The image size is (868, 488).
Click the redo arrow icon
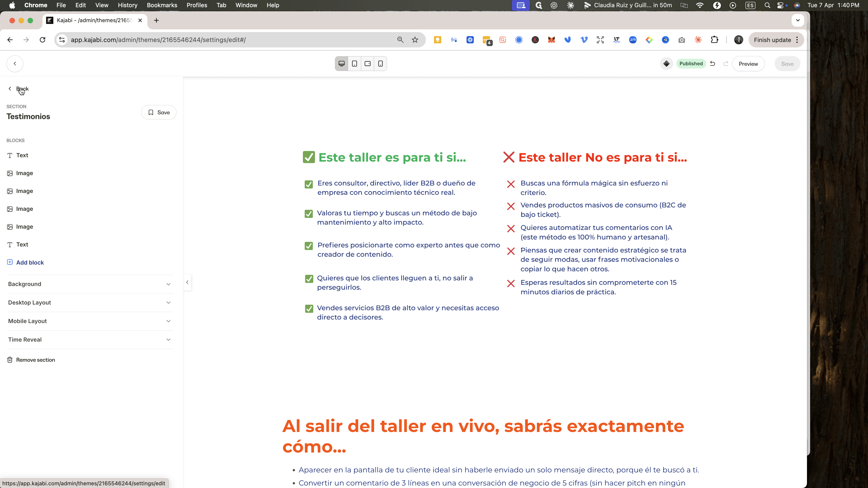725,64
